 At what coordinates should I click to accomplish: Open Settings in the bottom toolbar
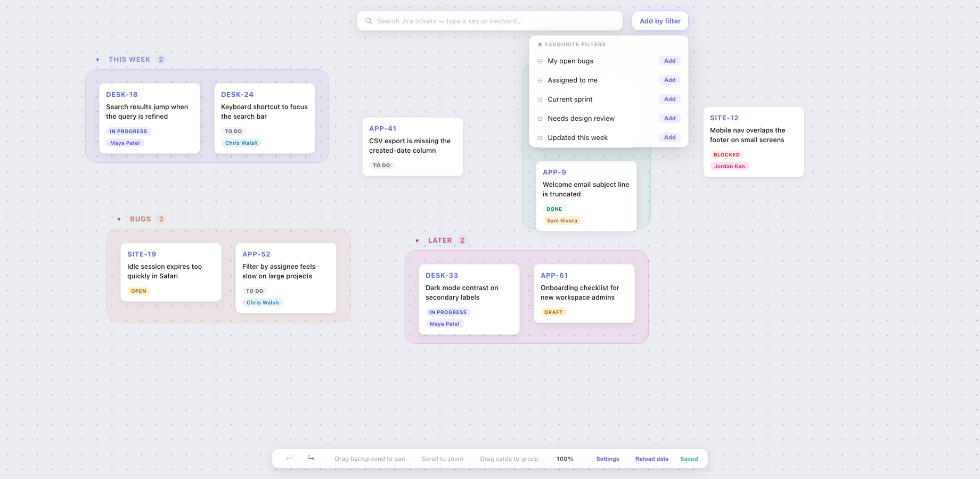tap(608, 459)
